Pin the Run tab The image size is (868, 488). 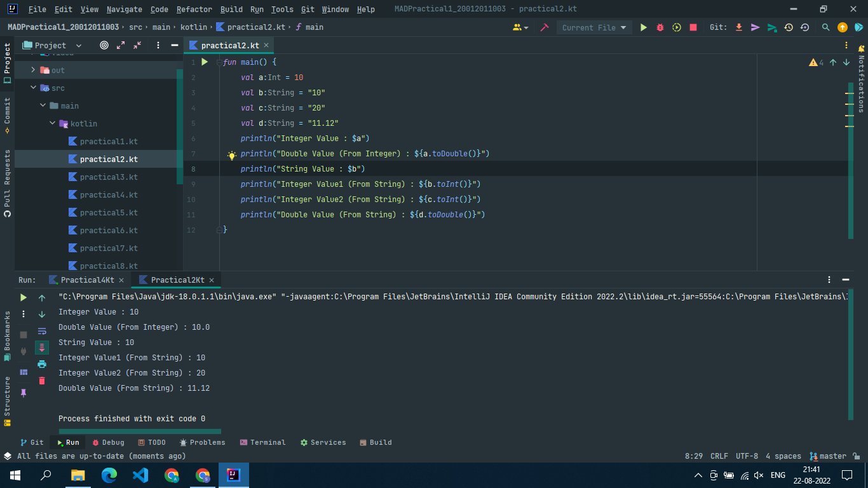point(24,393)
